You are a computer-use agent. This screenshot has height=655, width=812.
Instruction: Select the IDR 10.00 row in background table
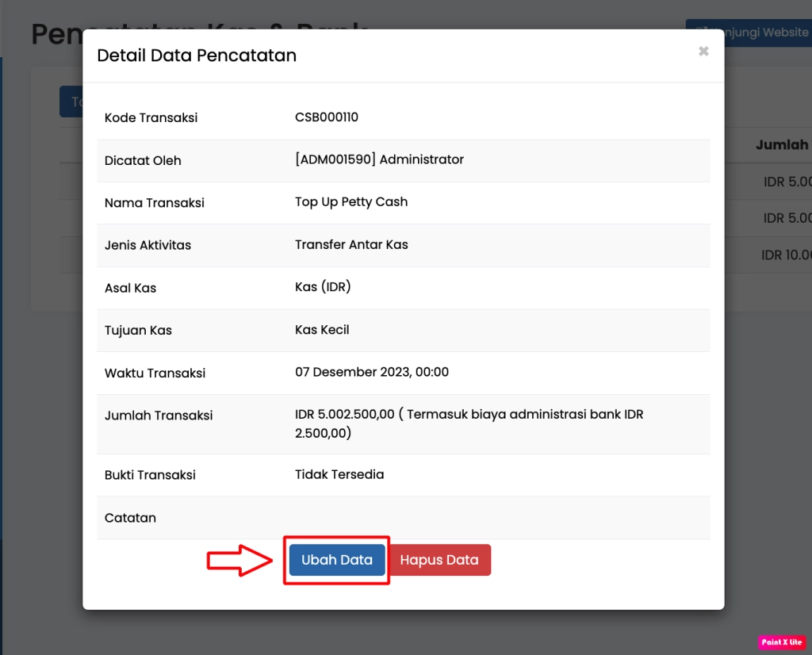coord(786,255)
